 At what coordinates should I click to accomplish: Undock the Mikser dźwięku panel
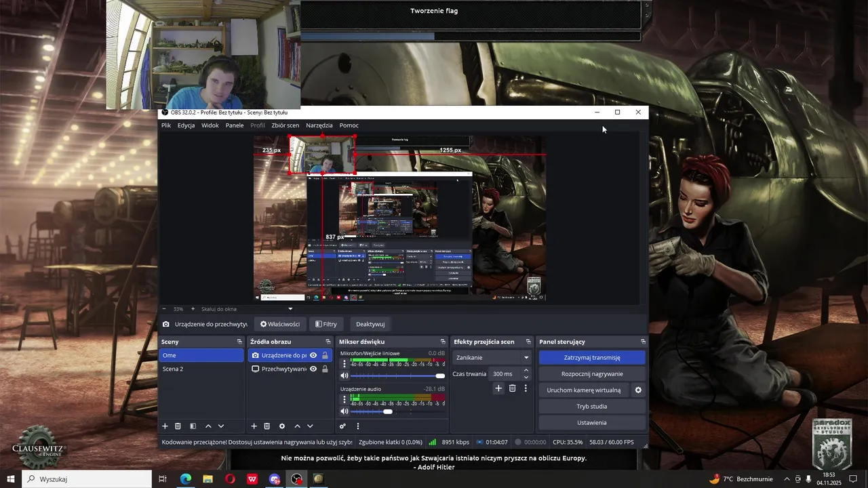pyautogui.click(x=443, y=342)
